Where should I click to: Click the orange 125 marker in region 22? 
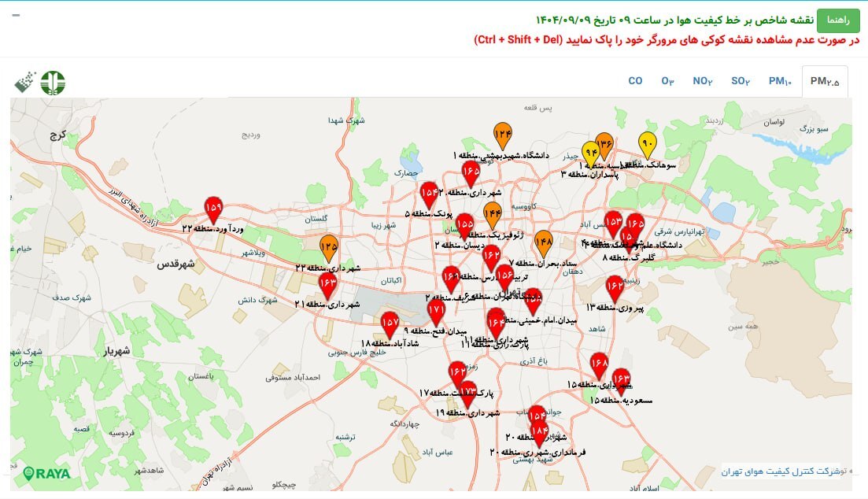pyautogui.click(x=329, y=247)
